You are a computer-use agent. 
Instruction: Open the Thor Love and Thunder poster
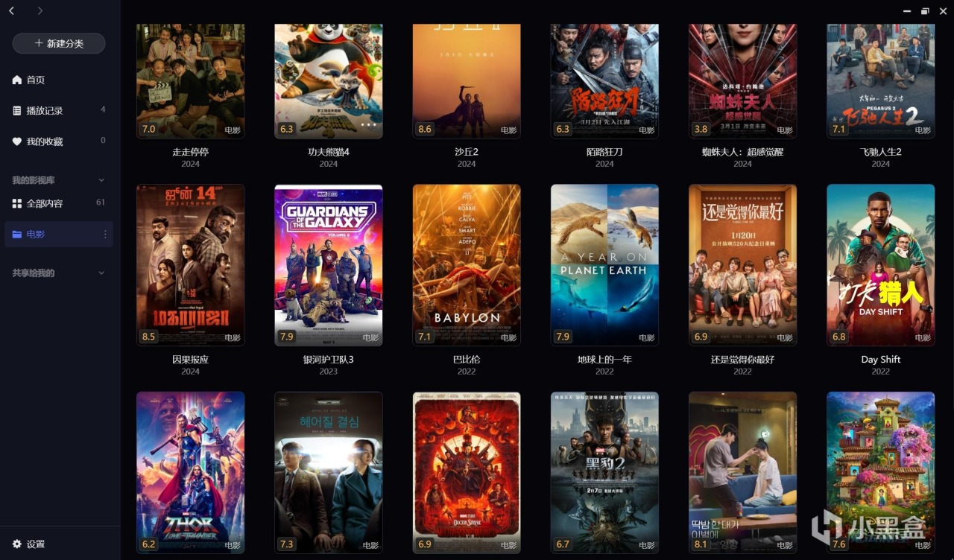pos(191,473)
